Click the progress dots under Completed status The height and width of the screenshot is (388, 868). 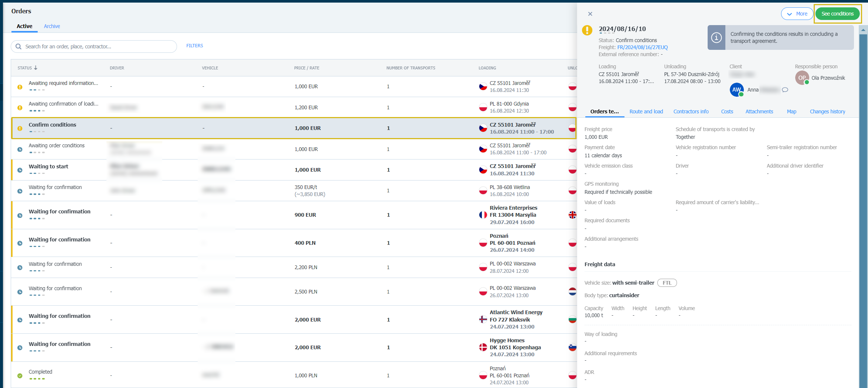pos(37,379)
